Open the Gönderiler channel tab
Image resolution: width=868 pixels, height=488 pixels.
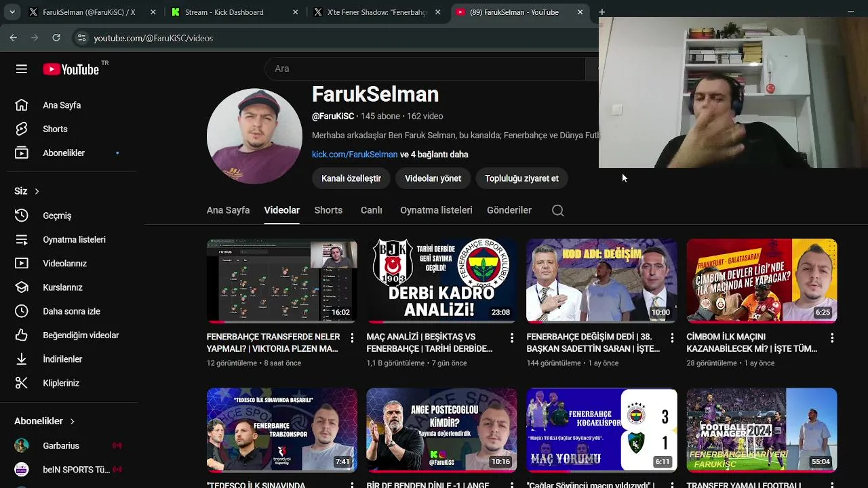click(x=509, y=210)
